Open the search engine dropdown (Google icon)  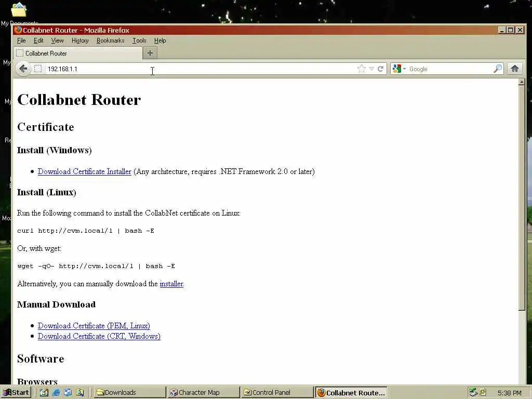click(399, 69)
